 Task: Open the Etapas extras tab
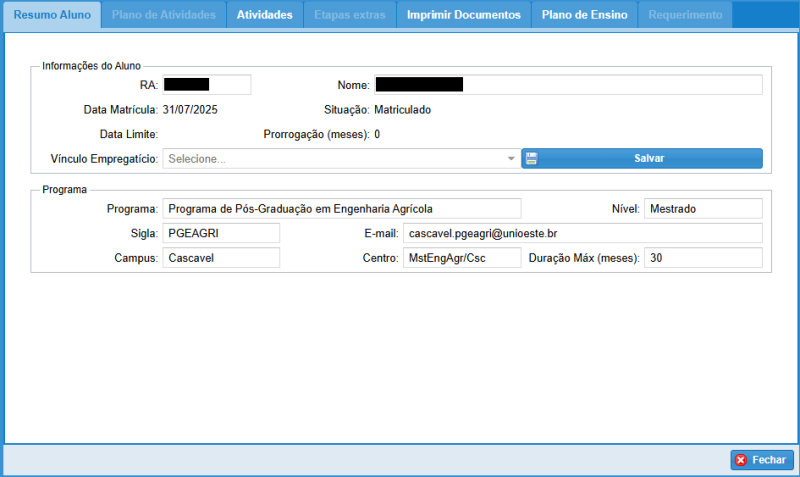pyautogui.click(x=350, y=15)
